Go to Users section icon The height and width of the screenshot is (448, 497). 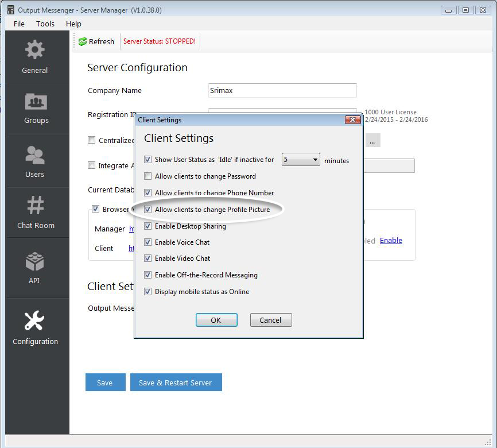point(35,155)
